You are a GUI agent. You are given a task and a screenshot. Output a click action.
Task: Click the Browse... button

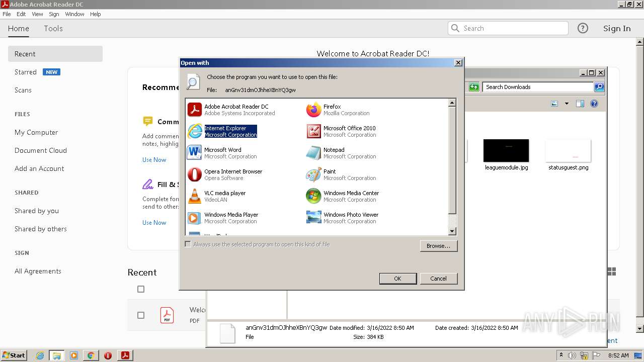point(438,246)
